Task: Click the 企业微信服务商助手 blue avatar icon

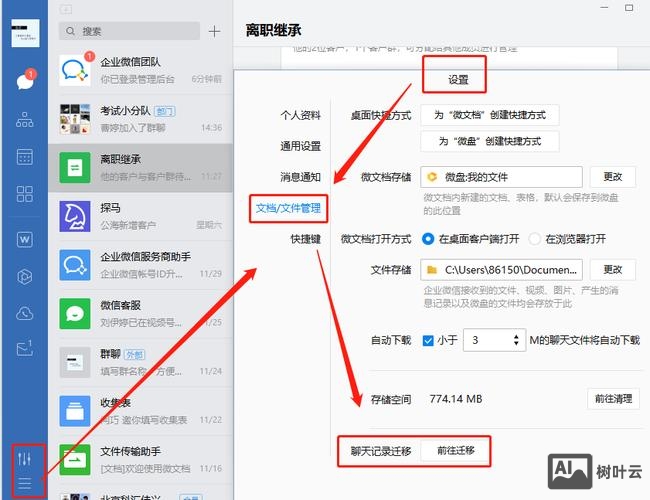Action: tap(75, 265)
